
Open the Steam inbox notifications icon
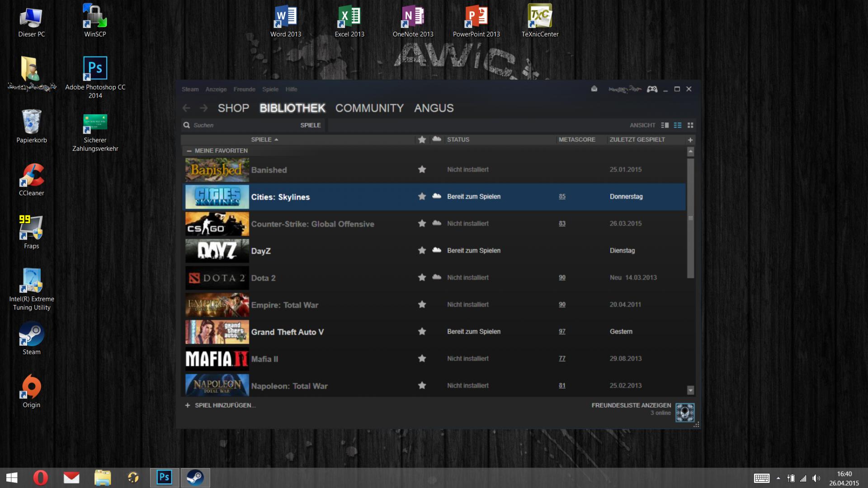(x=594, y=89)
